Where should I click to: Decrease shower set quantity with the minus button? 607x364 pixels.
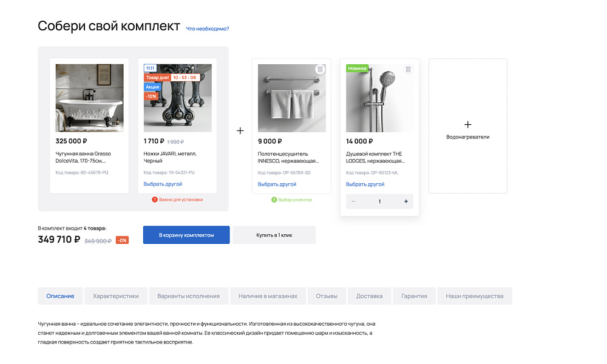coord(353,201)
